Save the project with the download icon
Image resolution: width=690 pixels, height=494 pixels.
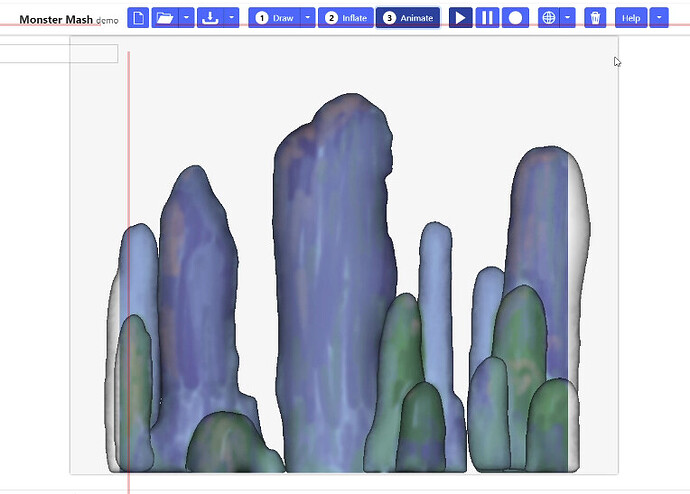coord(210,18)
